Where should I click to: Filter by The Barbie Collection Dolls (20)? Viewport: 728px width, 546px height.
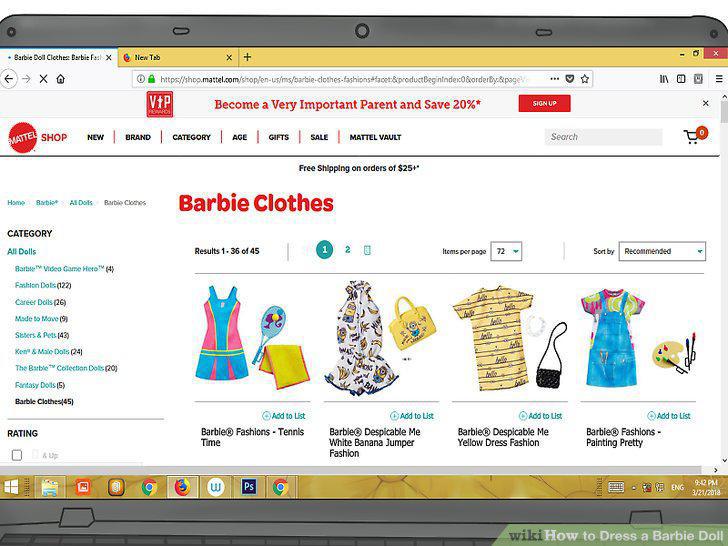(x=66, y=368)
